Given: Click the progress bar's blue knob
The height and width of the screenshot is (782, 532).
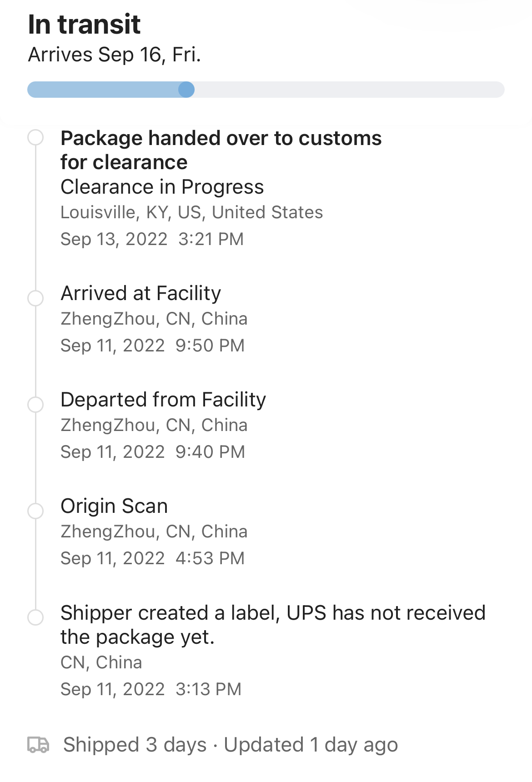Looking at the screenshot, I should [186, 90].
